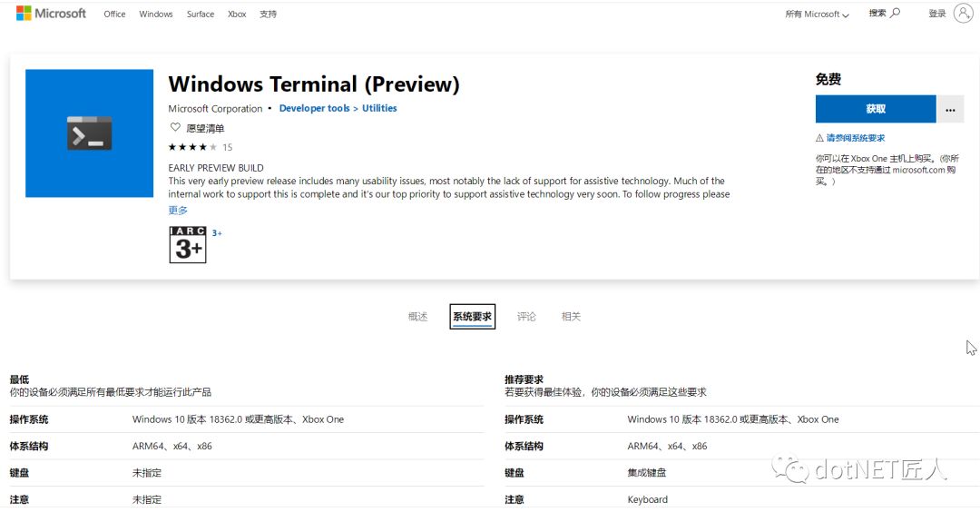Click the 免费 free price label

828,79
